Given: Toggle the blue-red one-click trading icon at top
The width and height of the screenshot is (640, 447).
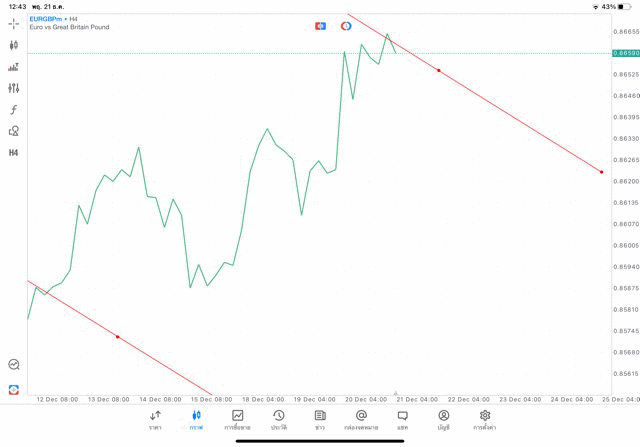Looking at the screenshot, I should coord(320,25).
